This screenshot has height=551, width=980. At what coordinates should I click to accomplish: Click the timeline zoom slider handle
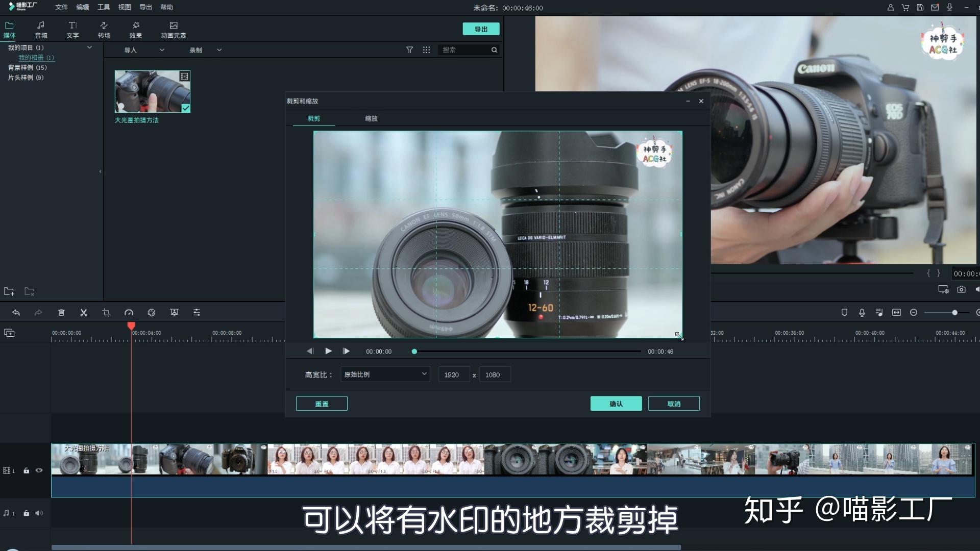click(x=954, y=312)
